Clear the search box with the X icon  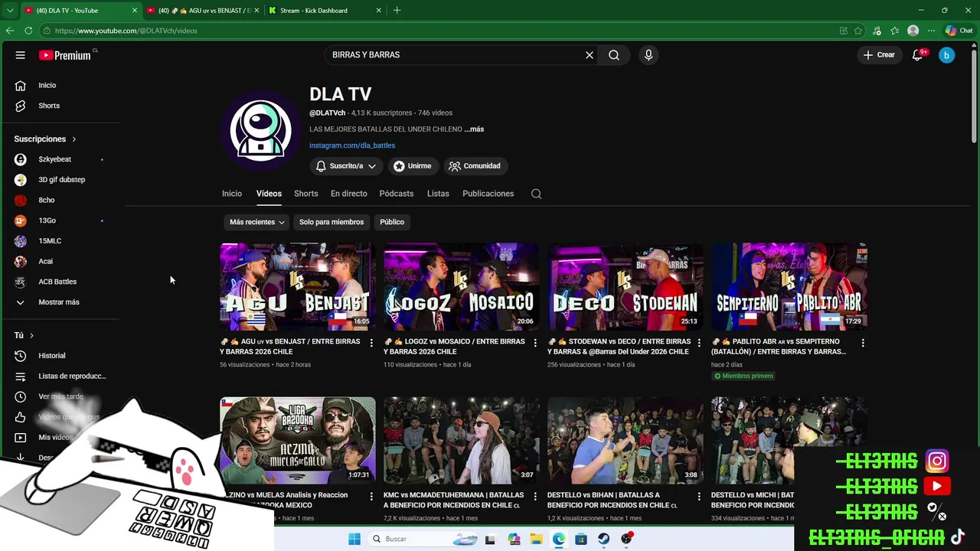pyautogui.click(x=590, y=55)
